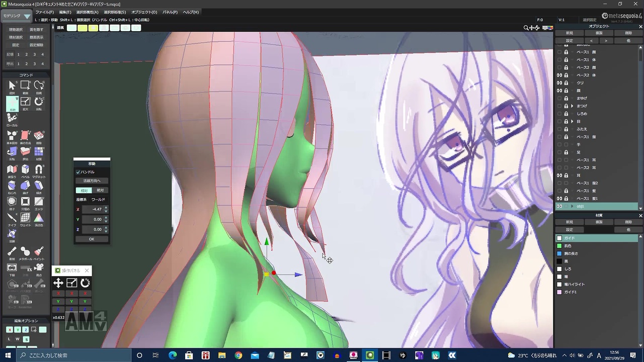
Task: Activate the 拡大 (Scale) command
Action: tap(25, 103)
